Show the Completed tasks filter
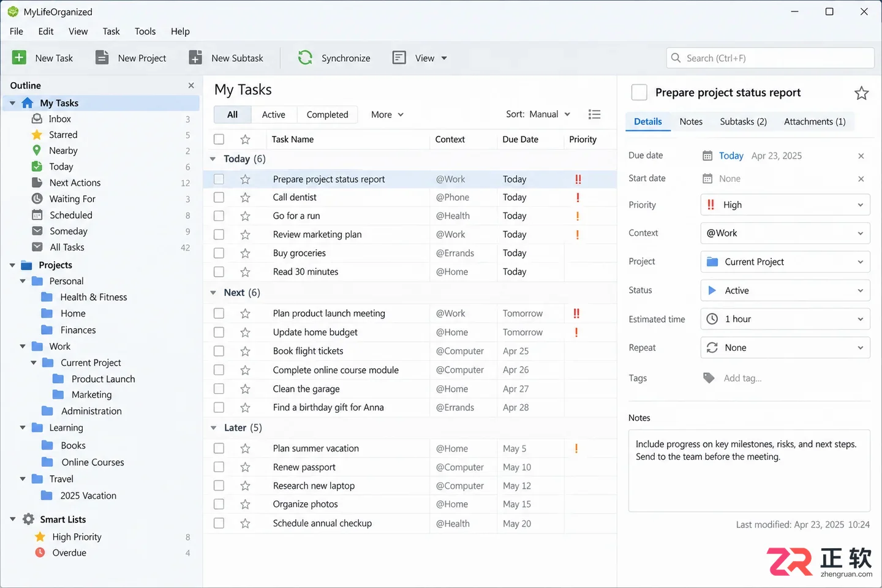This screenshot has height=588, width=882. coord(327,115)
